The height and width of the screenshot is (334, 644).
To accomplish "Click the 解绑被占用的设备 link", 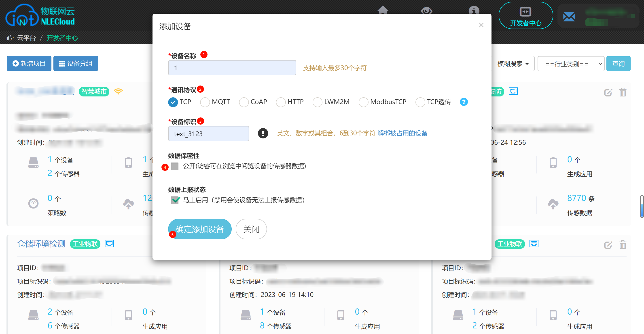I will (402, 133).
